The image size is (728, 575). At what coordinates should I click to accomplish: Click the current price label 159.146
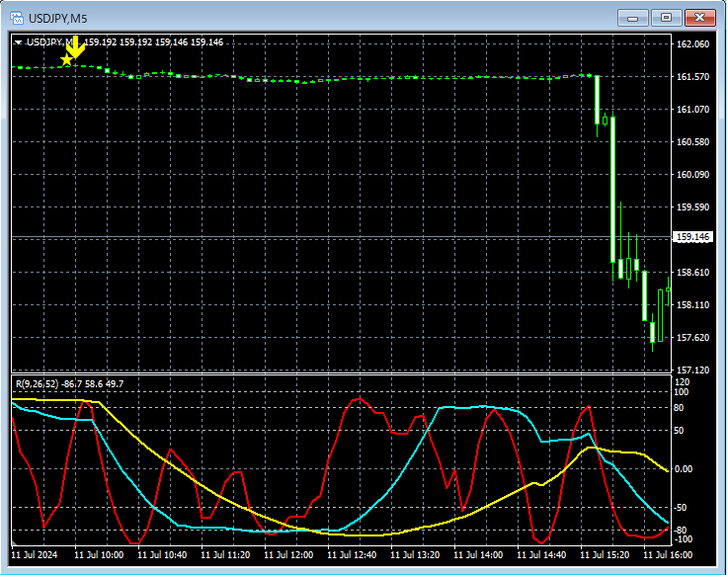(x=692, y=237)
